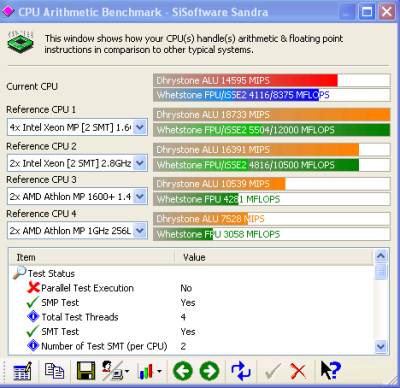Viewport: 400px width, 388px height.
Task: Click the Current CPU Whetstone 4116/8375 MFLOPS bar
Action: click(x=272, y=95)
